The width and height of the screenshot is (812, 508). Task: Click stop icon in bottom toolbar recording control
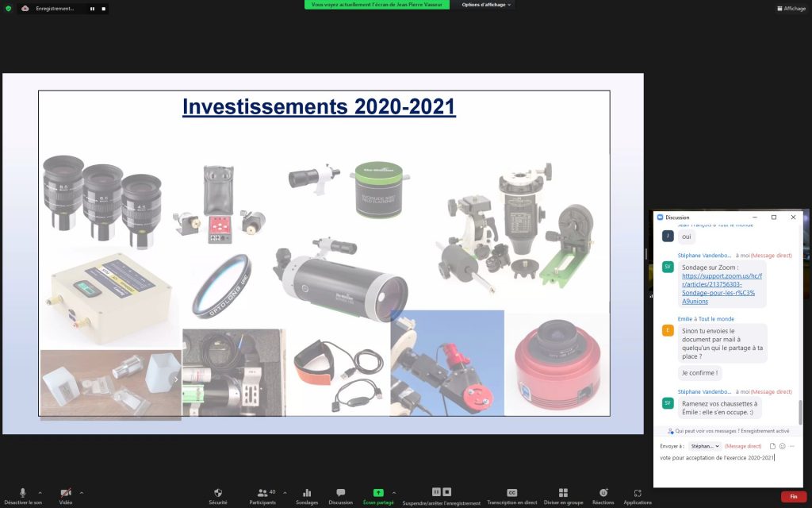click(447, 492)
